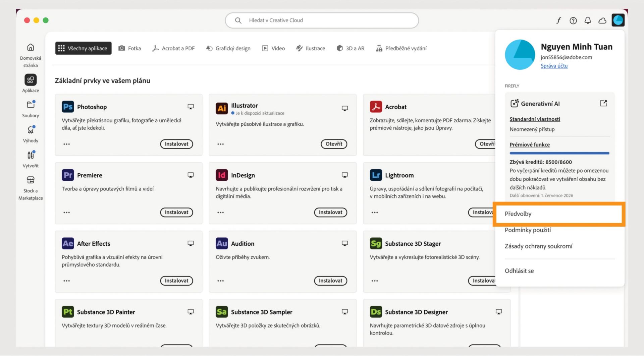Open the Standardní vlastnosti link
The height and width of the screenshot is (356, 644).
pyautogui.click(x=535, y=119)
